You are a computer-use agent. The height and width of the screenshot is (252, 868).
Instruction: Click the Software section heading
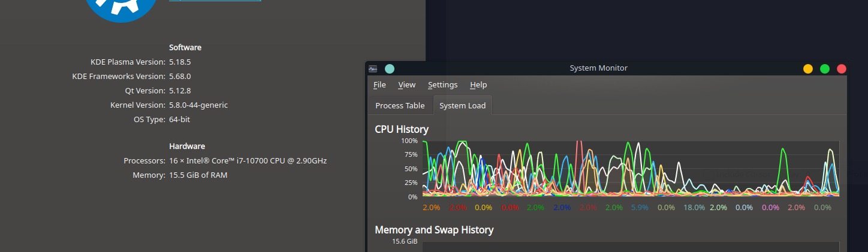point(185,47)
